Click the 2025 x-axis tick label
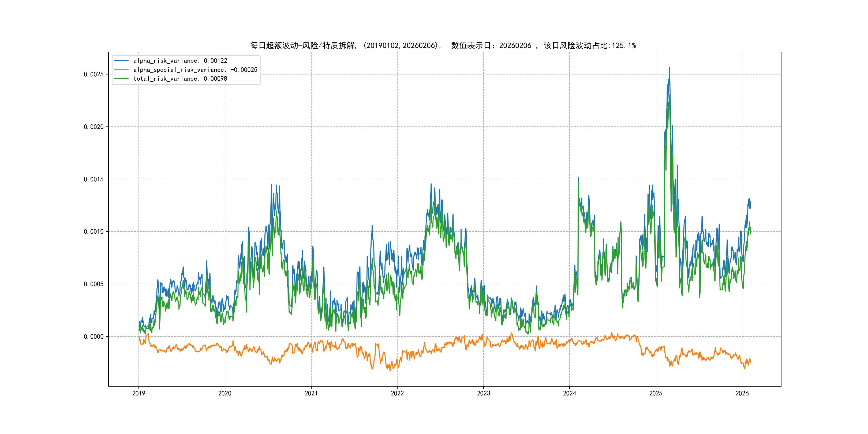Screen dimensions: 868x434 click(656, 393)
